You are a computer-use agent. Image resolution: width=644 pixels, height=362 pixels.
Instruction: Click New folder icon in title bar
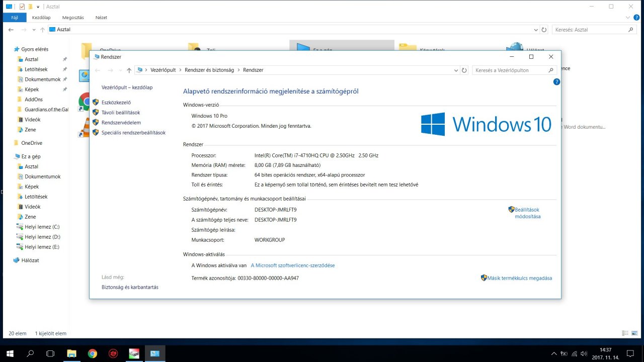point(30,7)
